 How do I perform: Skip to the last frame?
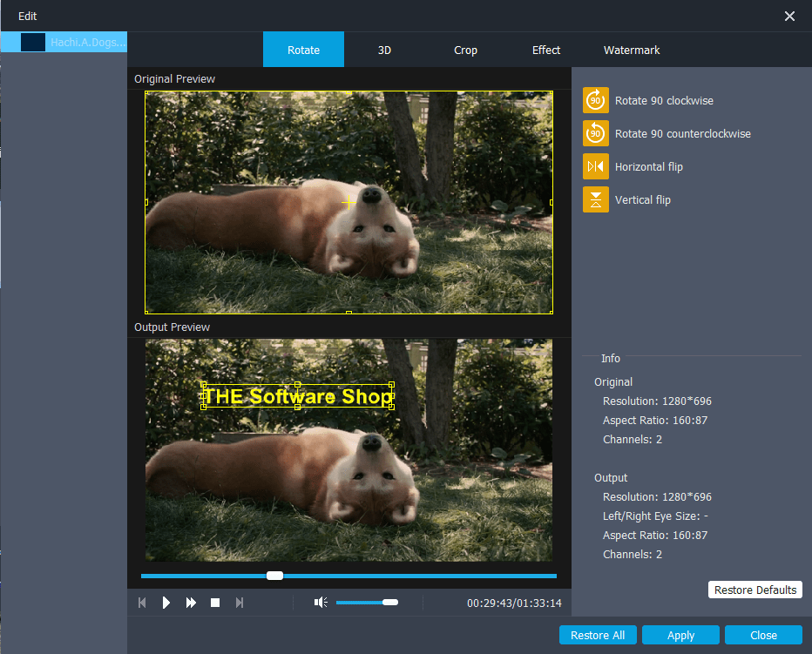click(240, 602)
